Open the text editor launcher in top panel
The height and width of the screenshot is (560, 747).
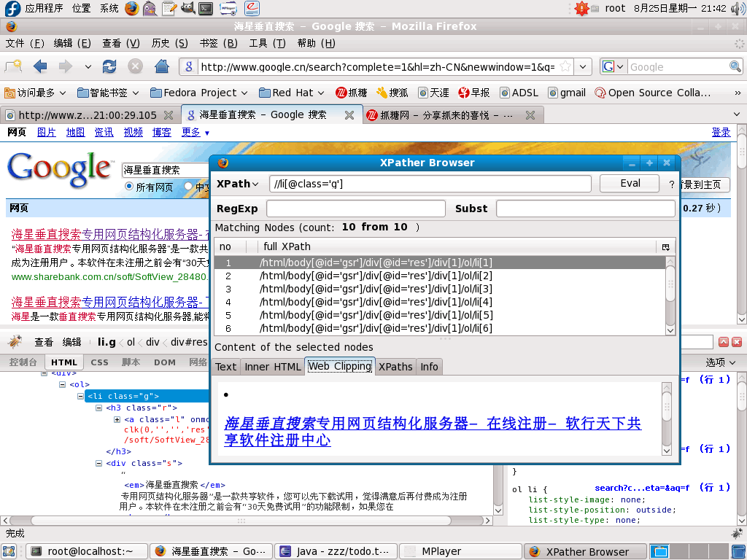pos(169,8)
